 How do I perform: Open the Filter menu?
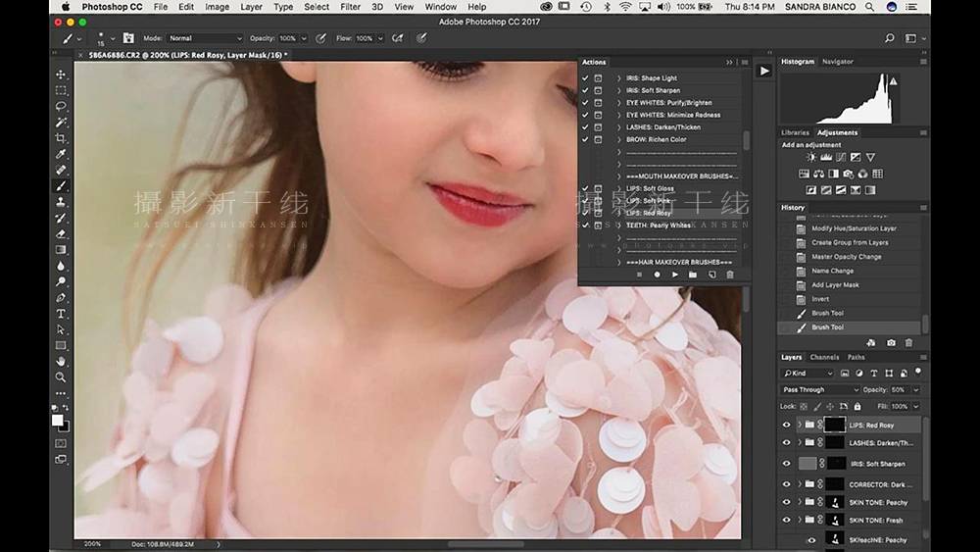[x=350, y=7]
